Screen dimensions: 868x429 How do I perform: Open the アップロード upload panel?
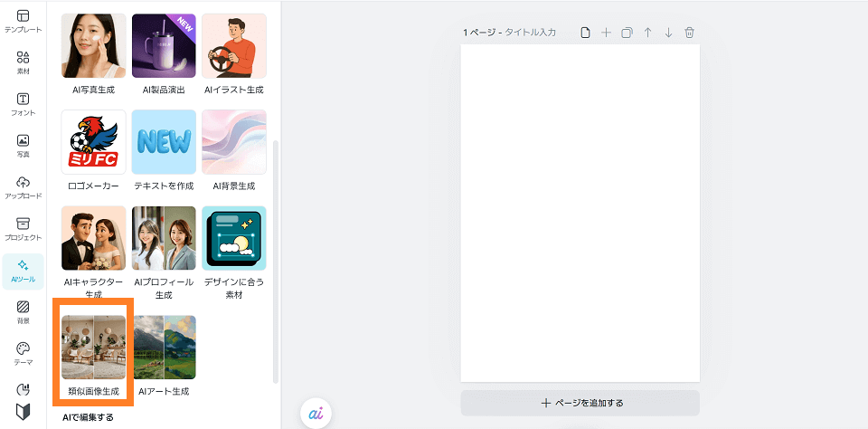point(23,187)
